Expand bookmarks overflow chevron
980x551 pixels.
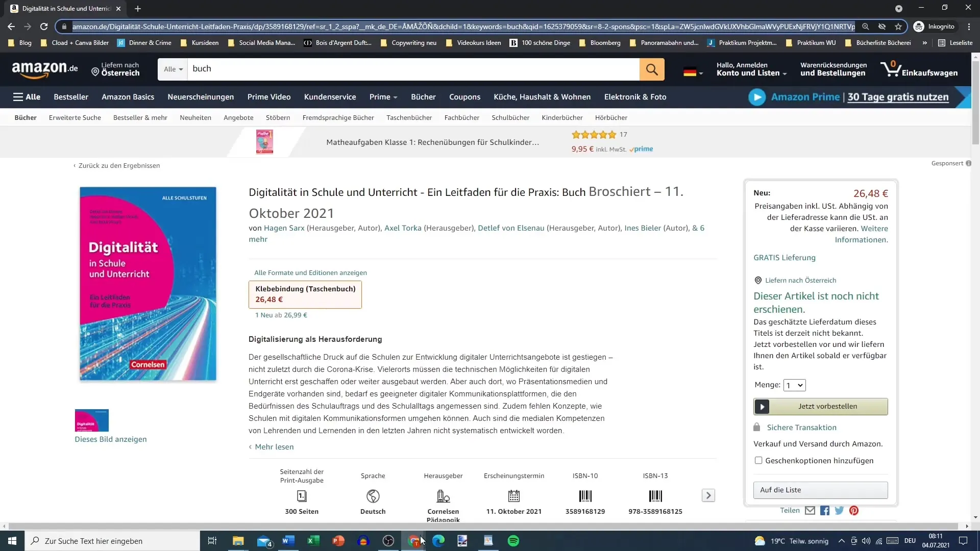click(924, 43)
